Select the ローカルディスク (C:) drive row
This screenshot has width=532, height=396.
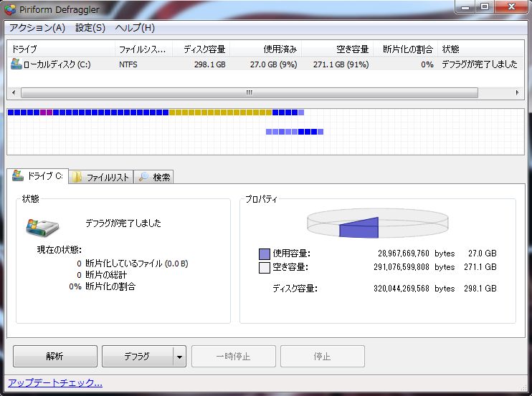pos(266,64)
